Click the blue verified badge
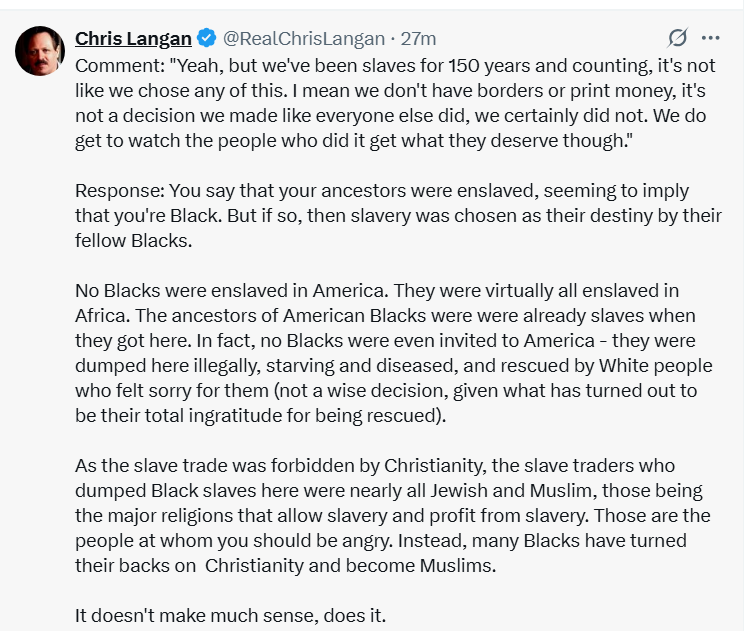 pyautogui.click(x=207, y=38)
